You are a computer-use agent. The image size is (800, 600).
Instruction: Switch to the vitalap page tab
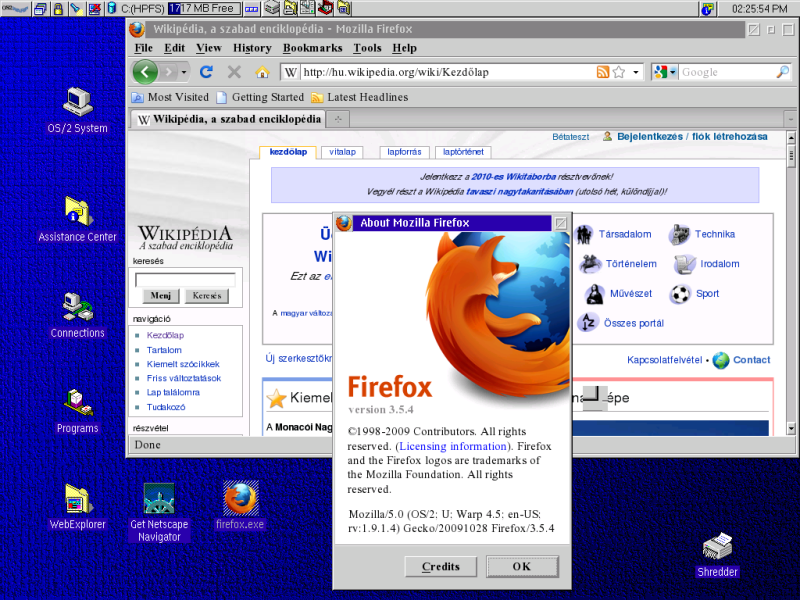click(342, 152)
